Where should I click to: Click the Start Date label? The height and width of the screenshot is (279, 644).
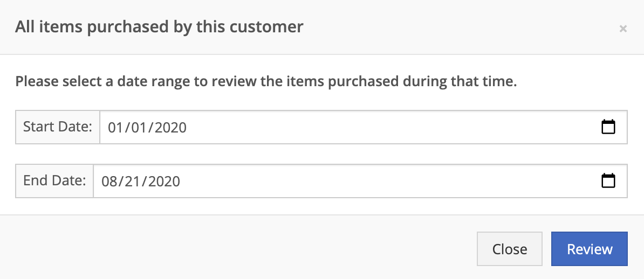click(58, 127)
